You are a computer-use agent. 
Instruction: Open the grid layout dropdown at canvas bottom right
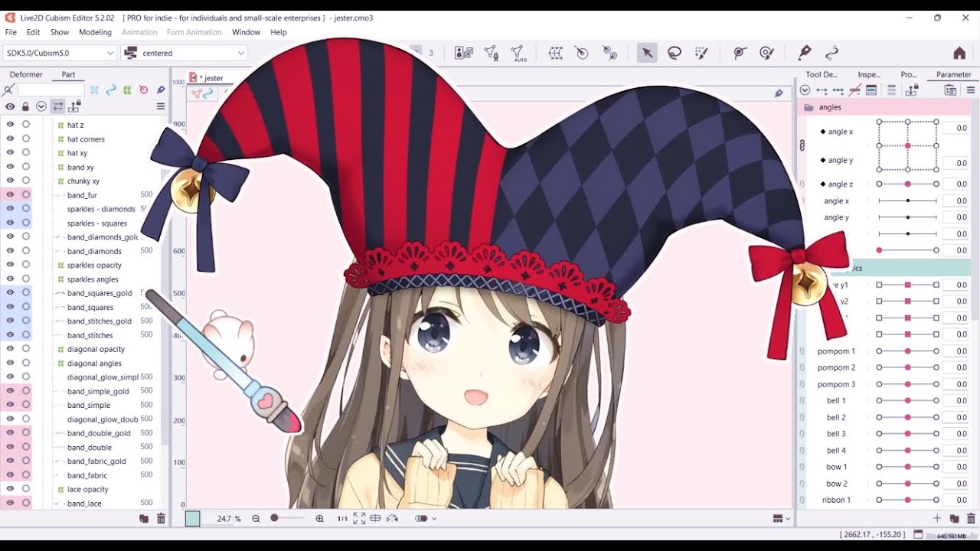[x=782, y=519]
